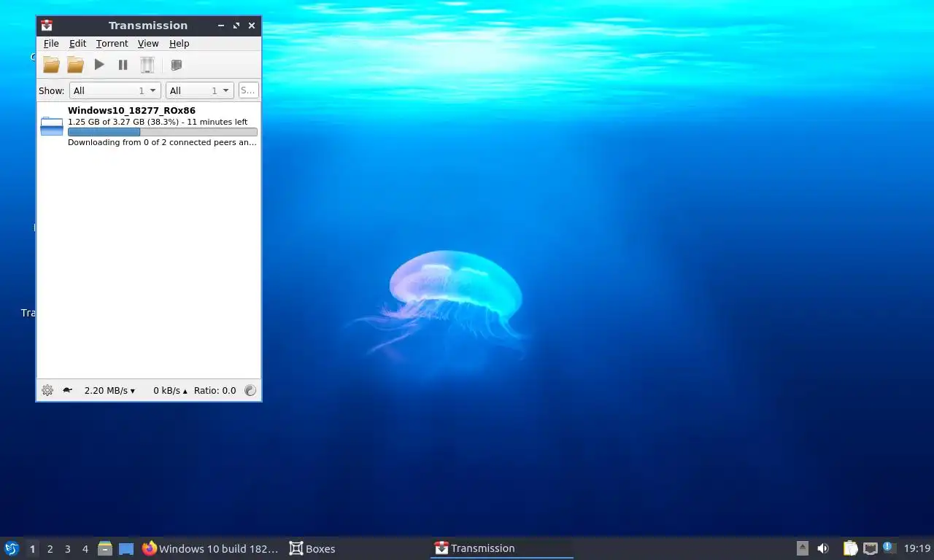
Task: Maximize the Transmission window
Action: click(x=236, y=26)
